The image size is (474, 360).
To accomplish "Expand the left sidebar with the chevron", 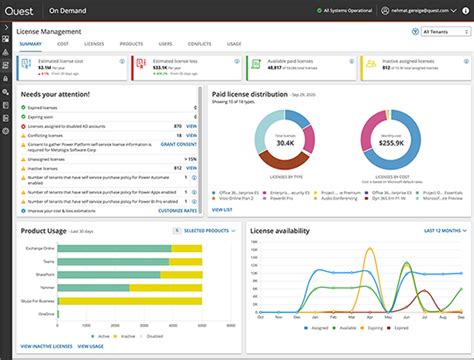I will 6,27.
